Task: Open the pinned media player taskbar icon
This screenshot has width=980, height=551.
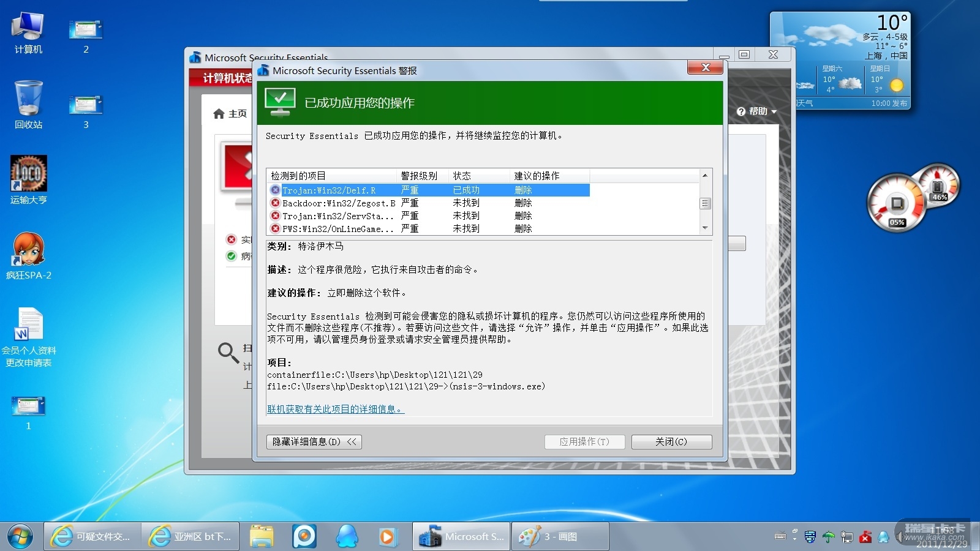Action: (x=388, y=536)
